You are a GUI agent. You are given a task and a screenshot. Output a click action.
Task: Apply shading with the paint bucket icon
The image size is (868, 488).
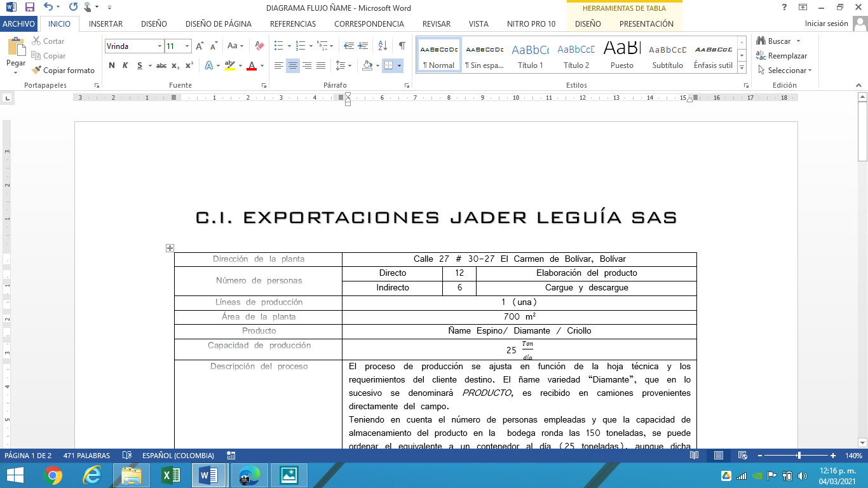click(367, 65)
